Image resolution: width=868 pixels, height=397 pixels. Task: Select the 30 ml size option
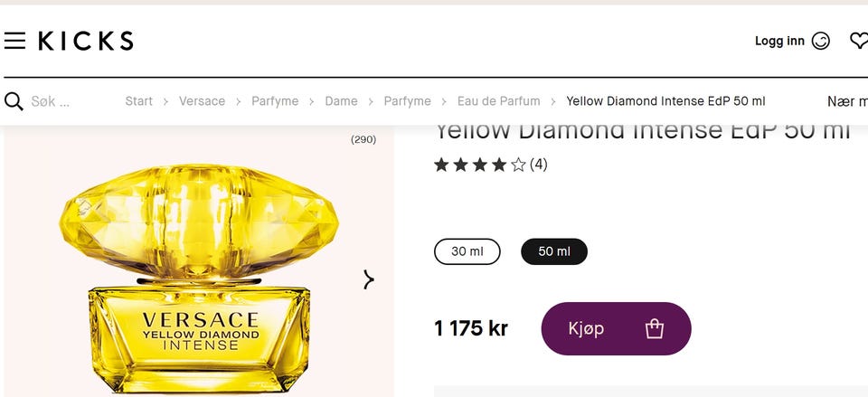467,251
